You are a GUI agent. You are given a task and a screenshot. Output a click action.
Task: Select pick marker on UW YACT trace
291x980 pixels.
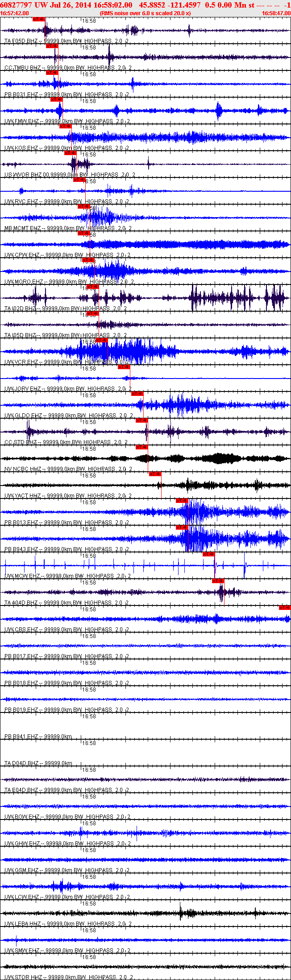click(x=155, y=474)
